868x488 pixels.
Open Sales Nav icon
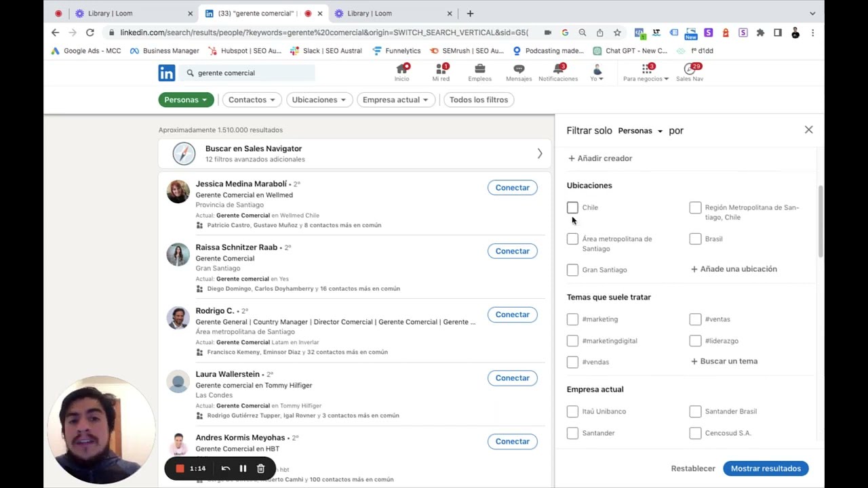(x=690, y=73)
